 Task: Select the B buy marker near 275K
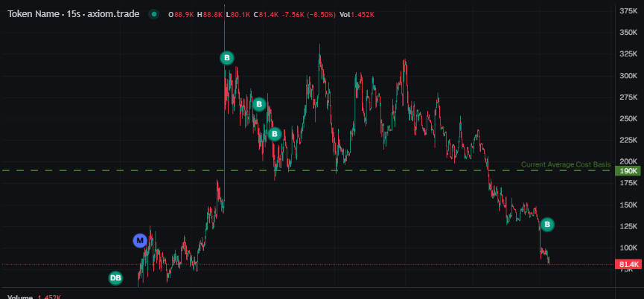[x=259, y=105]
